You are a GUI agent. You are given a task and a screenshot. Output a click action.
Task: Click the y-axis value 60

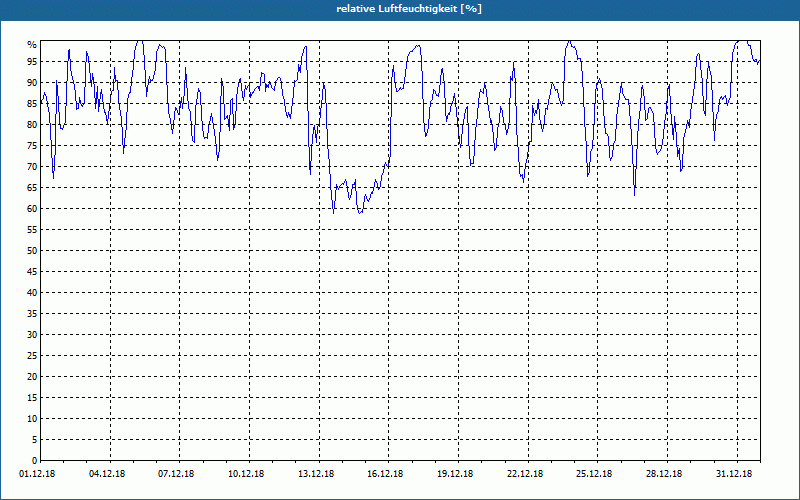tap(32, 209)
